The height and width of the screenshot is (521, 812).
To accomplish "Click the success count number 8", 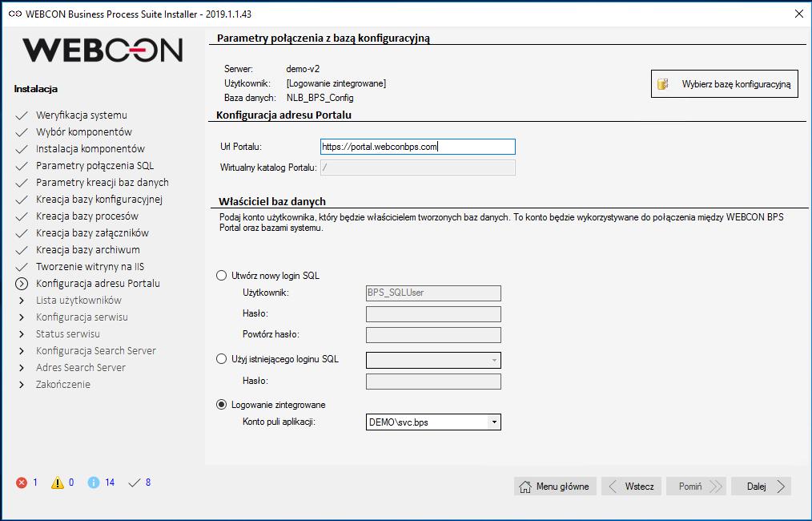I will pyautogui.click(x=148, y=483).
